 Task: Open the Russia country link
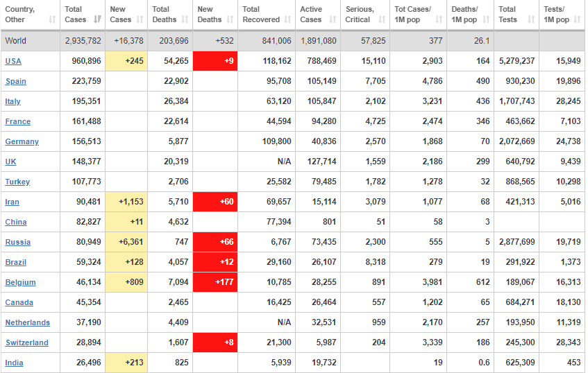point(17,242)
